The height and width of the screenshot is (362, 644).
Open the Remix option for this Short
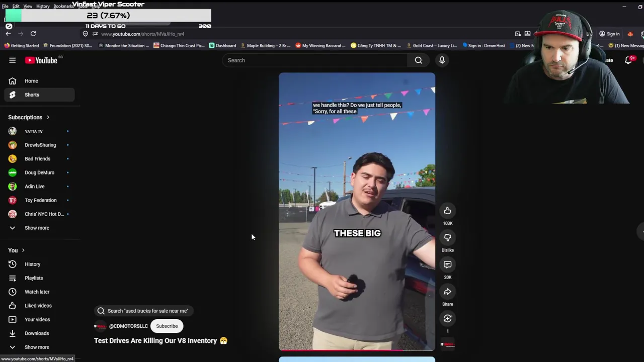click(447, 318)
